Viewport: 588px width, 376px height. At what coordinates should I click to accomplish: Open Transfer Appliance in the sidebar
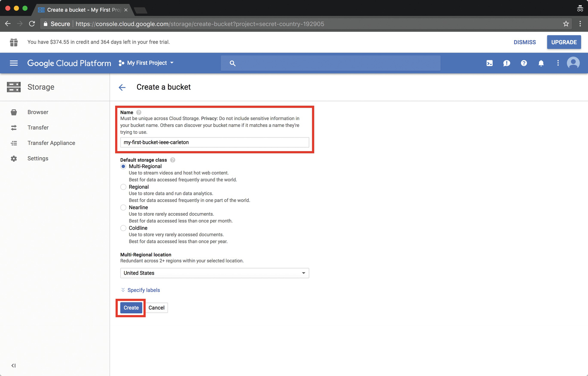(51, 143)
